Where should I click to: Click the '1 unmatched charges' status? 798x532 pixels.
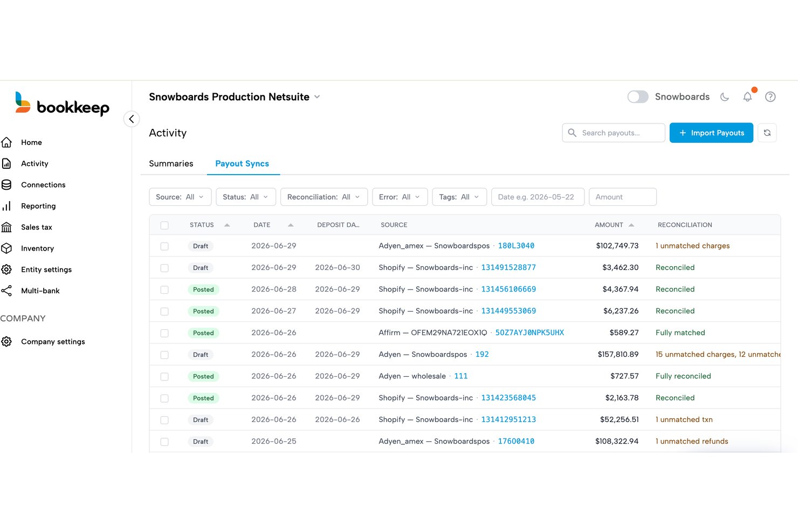point(693,246)
